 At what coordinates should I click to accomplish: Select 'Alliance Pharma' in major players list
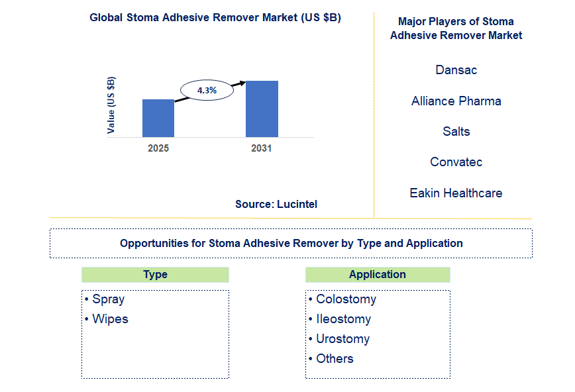[456, 101]
